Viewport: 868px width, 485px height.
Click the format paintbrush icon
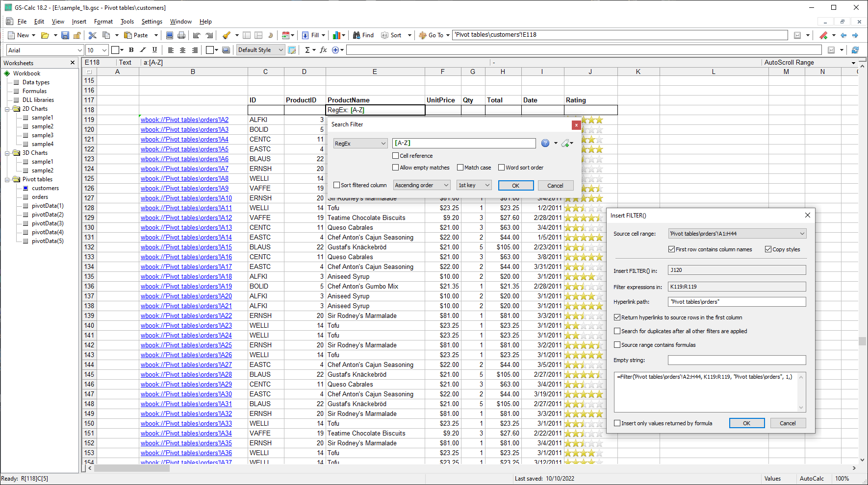(226, 35)
